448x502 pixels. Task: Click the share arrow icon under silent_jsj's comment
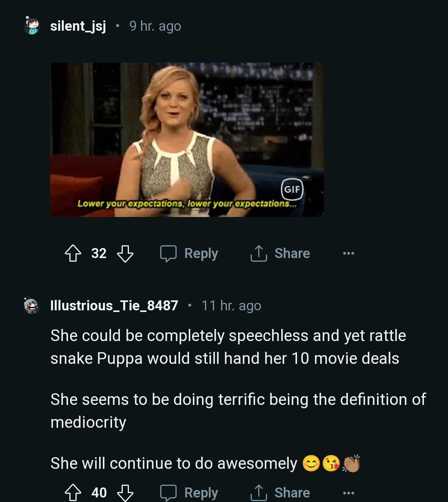click(x=258, y=253)
